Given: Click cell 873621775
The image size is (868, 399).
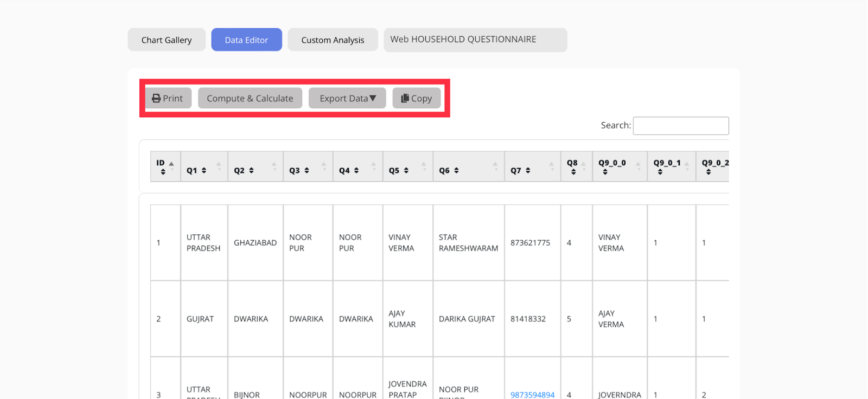Looking at the screenshot, I should point(533,243).
